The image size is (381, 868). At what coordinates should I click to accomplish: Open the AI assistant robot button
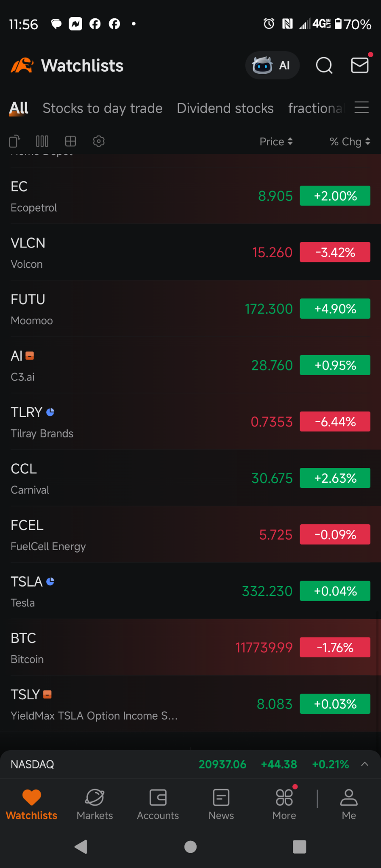click(272, 65)
